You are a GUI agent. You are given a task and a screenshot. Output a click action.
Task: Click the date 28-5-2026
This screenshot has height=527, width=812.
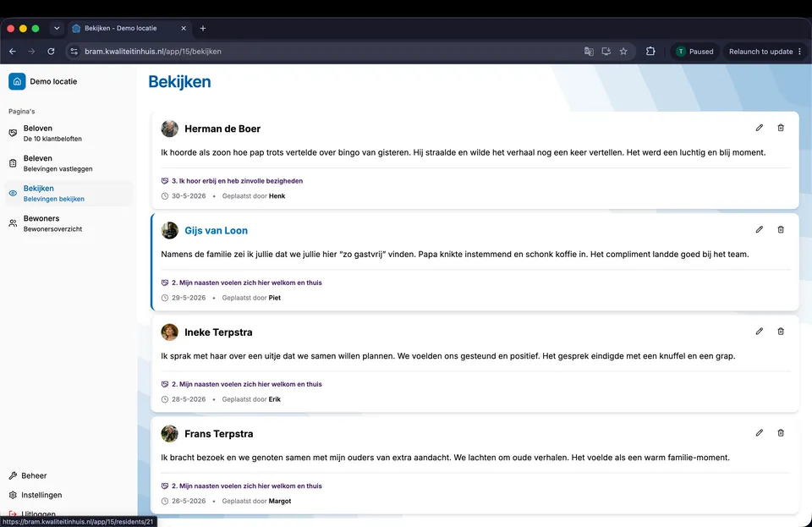tap(189, 399)
